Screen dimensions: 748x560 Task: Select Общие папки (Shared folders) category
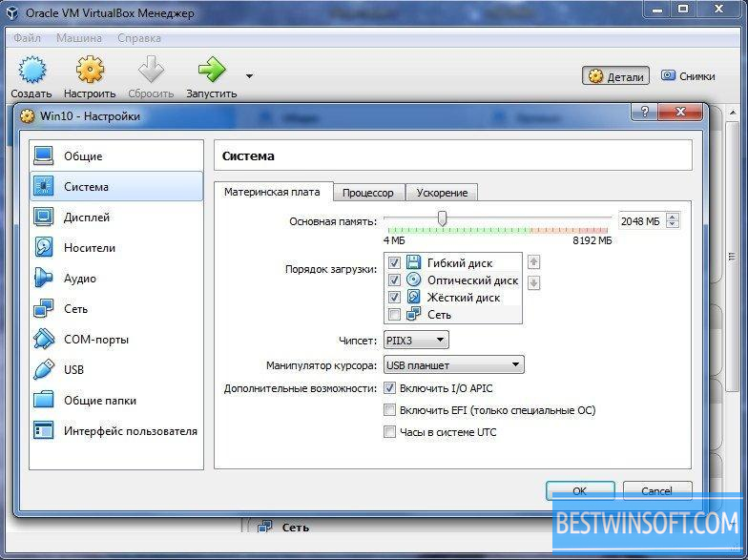coord(116,401)
